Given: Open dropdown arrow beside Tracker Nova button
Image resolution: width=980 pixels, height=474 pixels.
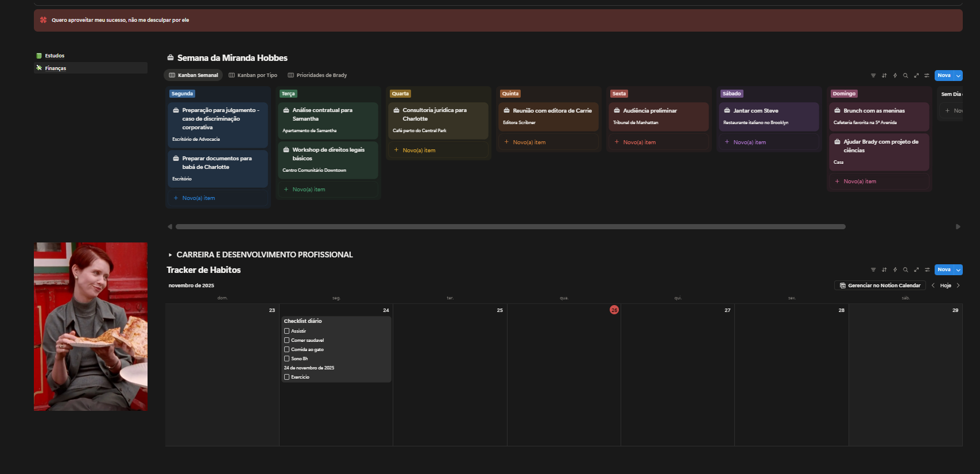Looking at the screenshot, I should coord(958,269).
